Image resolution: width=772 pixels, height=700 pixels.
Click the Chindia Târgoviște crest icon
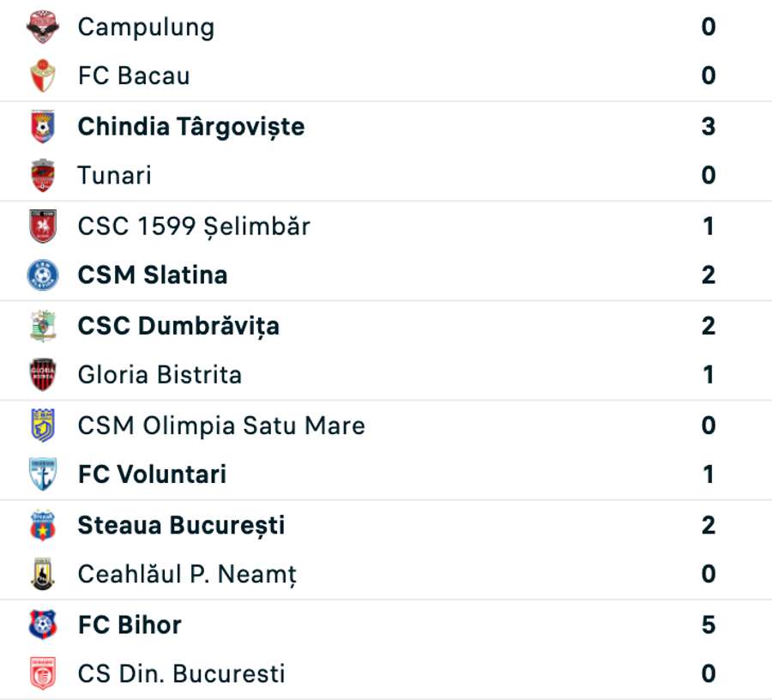point(43,125)
